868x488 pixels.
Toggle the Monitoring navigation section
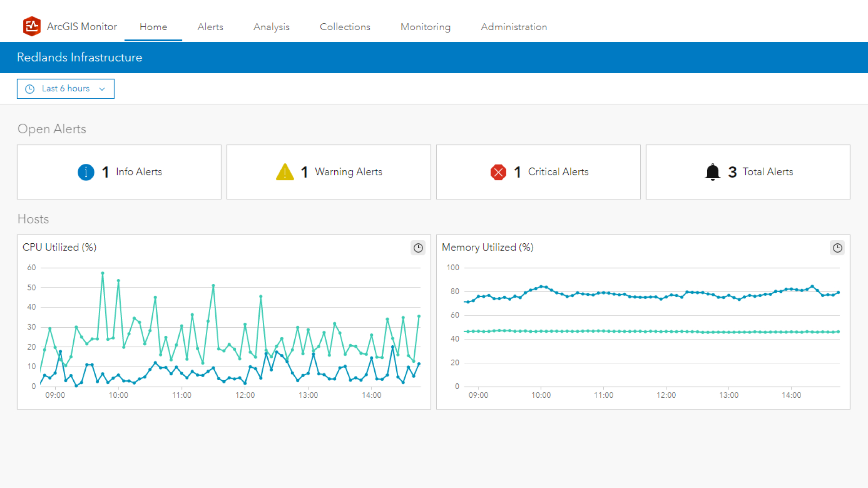(x=425, y=27)
